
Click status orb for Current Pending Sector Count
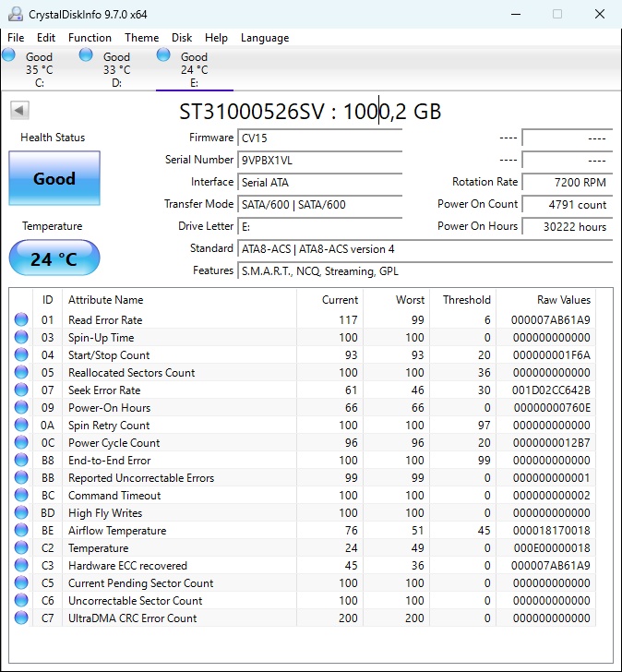(21, 583)
